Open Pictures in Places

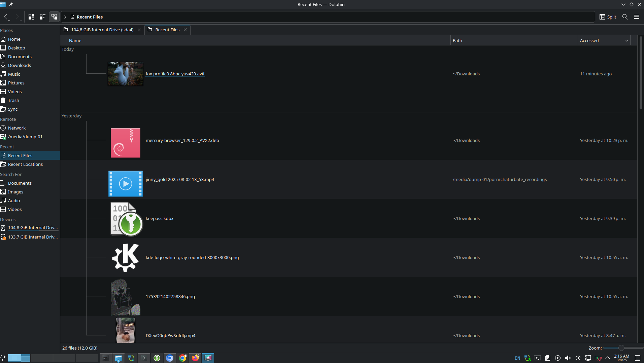point(30,83)
